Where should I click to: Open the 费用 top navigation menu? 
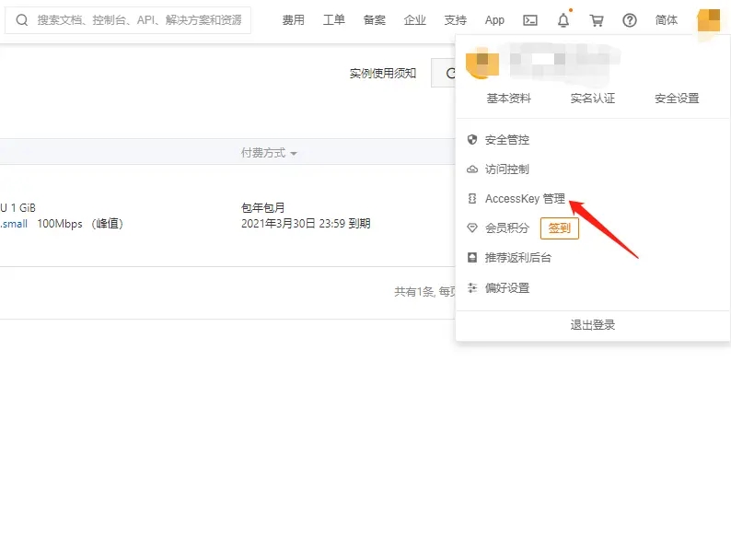(x=293, y=20)
